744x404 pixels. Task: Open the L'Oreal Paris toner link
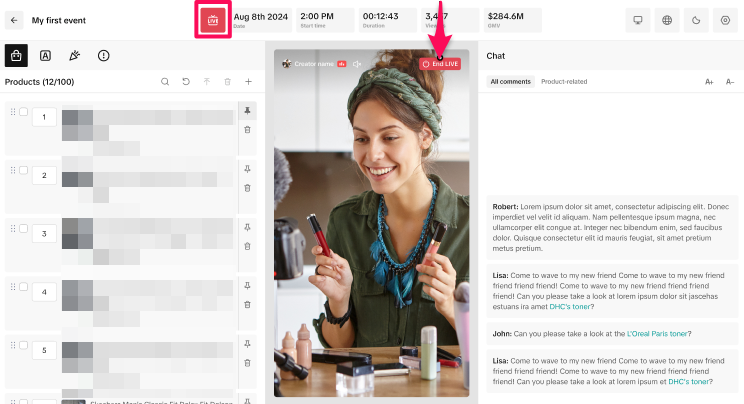pyautogui.click(x=656, y=333)
